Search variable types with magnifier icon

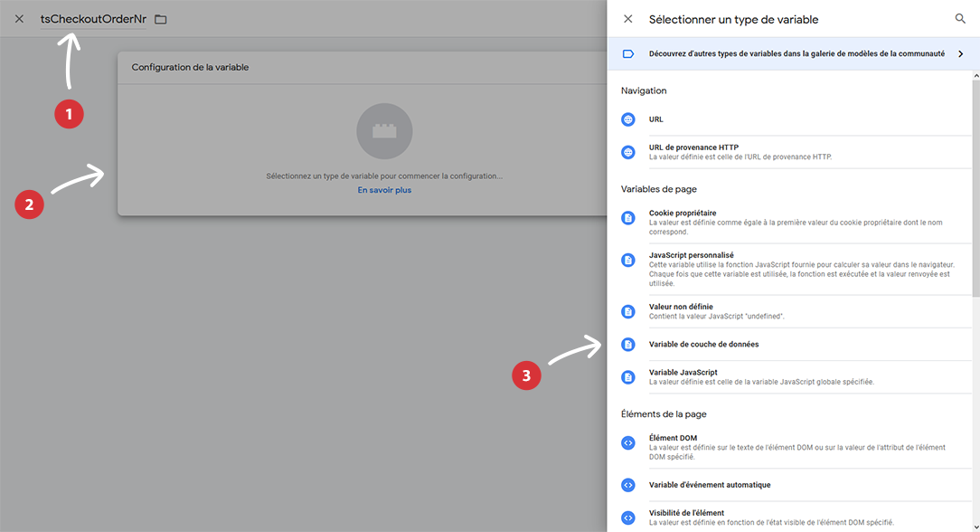pyautogui.click(x=960, y=19)
